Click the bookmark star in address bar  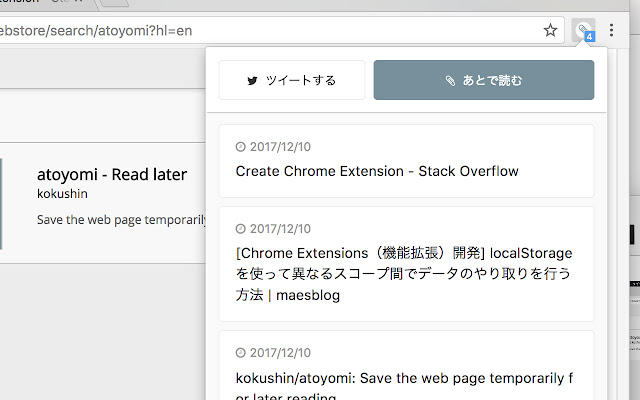coord(550,31)
